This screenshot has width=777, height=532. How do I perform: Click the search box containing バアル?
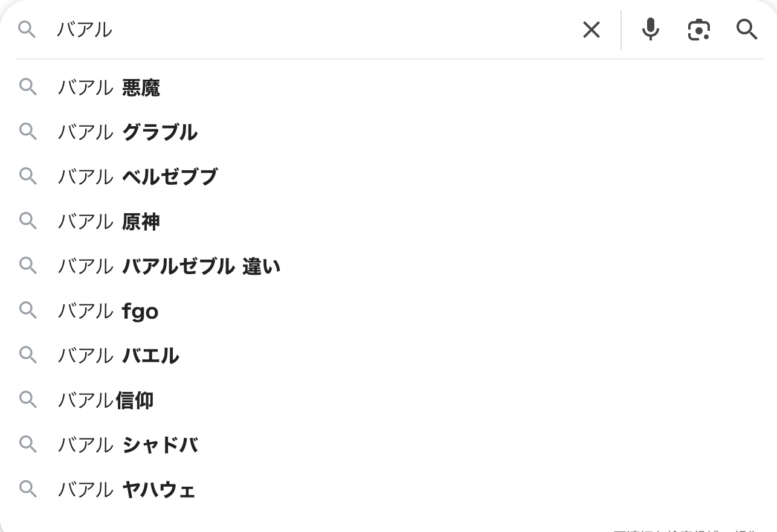[302, 30]
